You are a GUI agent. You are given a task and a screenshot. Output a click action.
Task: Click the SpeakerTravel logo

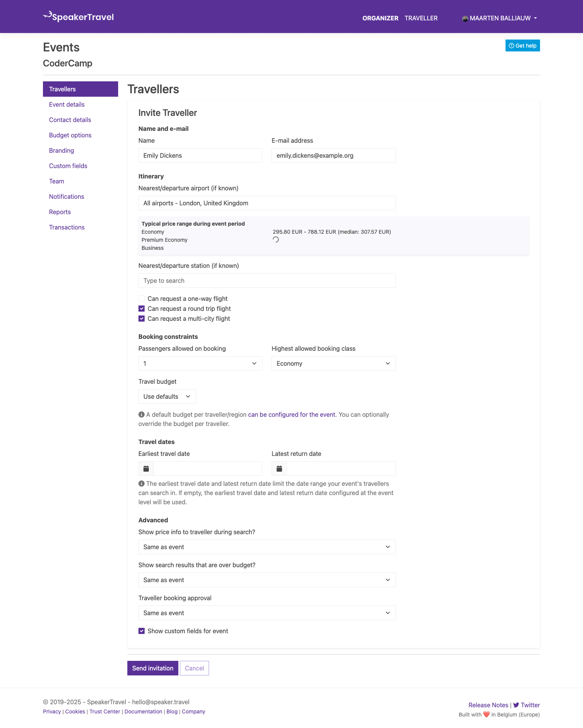click(x=78, y=17)
